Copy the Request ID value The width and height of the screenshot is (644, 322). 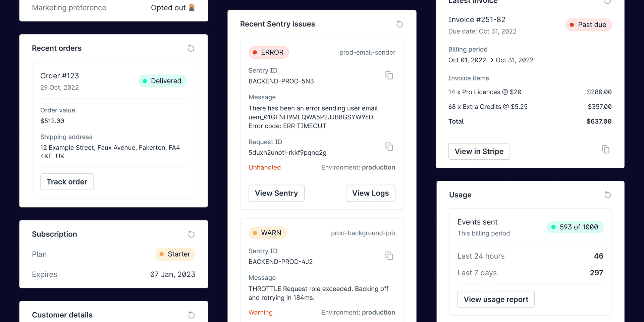click(x=389, y=147)
